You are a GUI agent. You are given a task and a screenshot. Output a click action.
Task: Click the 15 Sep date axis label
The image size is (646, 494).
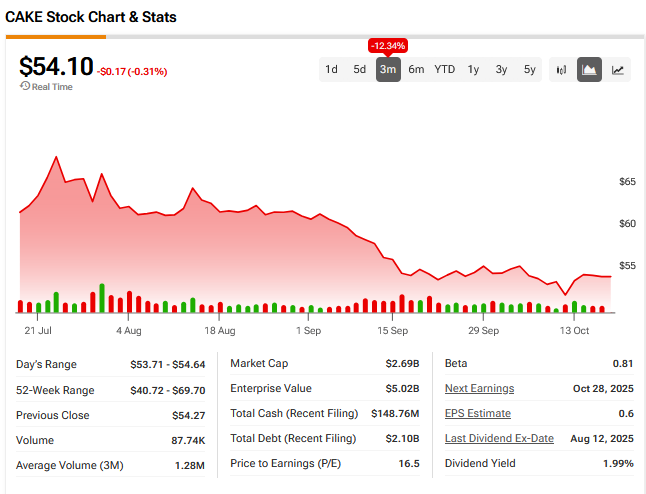point(392,330)
